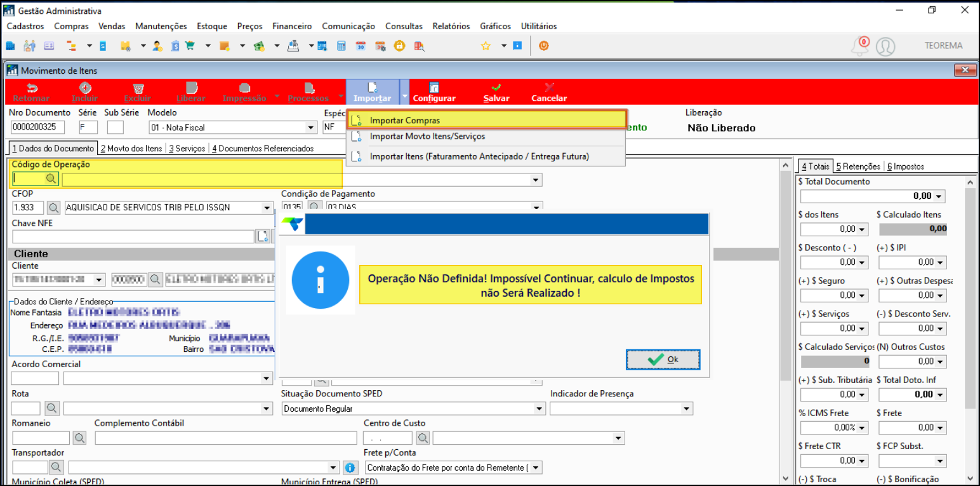Click the cash register toolbar icon
The image size is (980, 486).
pyautogui.click(x=293, y=46)
